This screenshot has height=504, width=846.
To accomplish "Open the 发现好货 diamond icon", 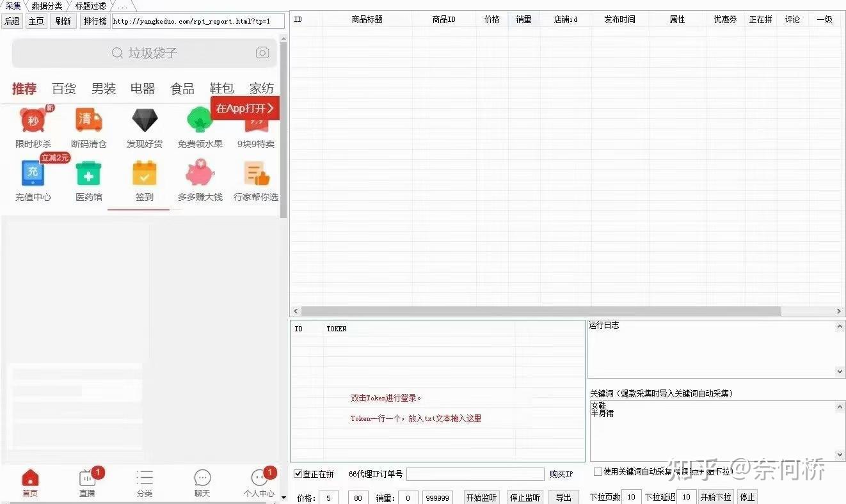I will 144,120.
